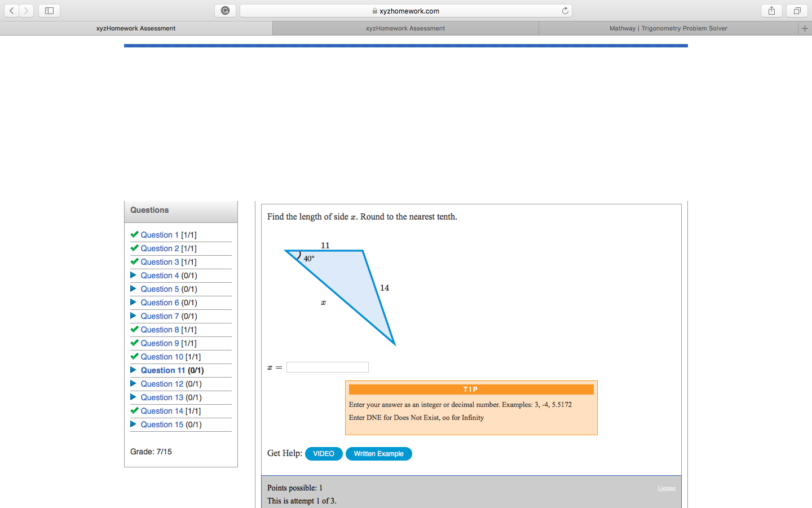This screenshot has width=812, height=508.
Task: Open the License link
Action: coord(667,488)
